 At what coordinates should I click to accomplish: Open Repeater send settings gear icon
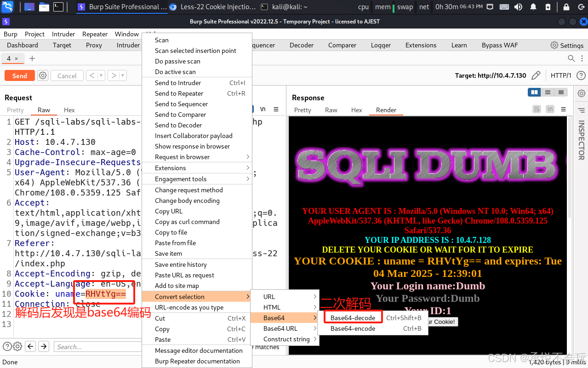[x=43, y=75]
